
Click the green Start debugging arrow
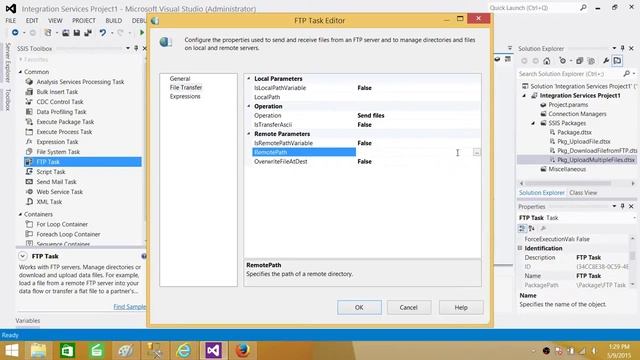tap(142, 33)
